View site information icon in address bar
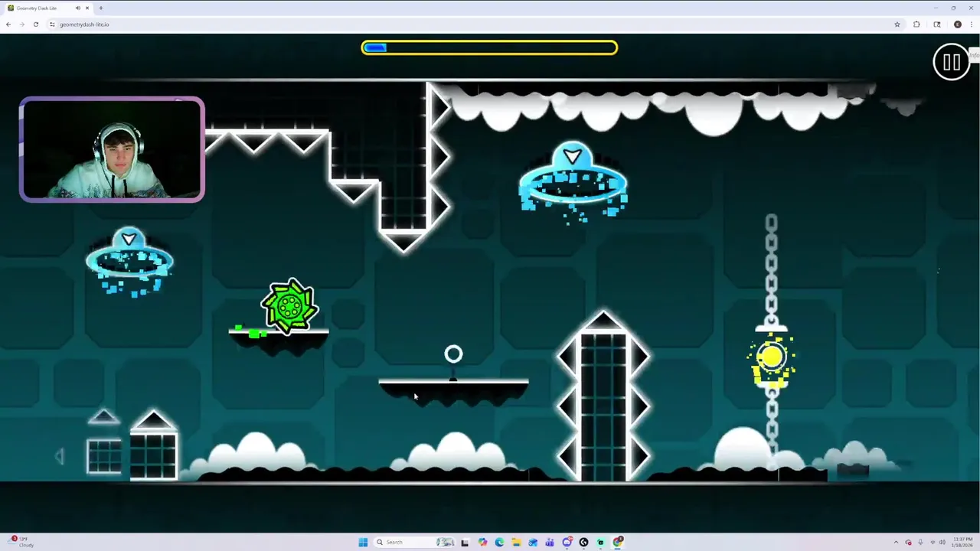Screen dimensions: 980x551 52,24
